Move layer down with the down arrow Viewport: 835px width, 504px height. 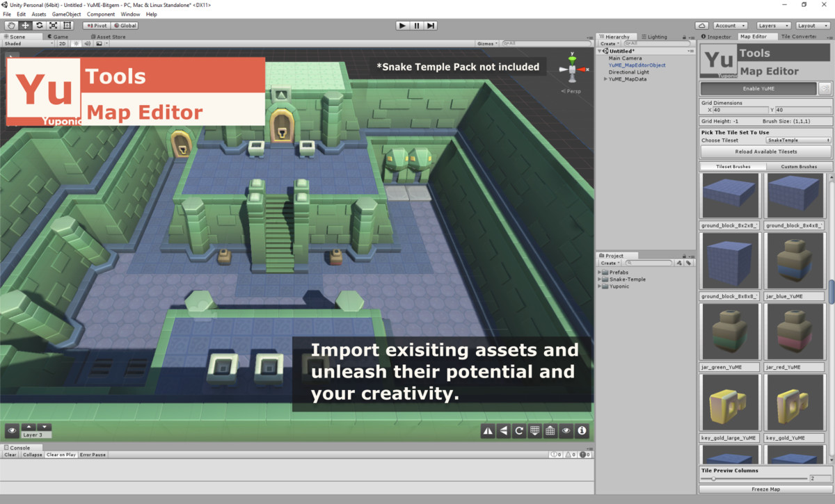[x=45, y=427]
